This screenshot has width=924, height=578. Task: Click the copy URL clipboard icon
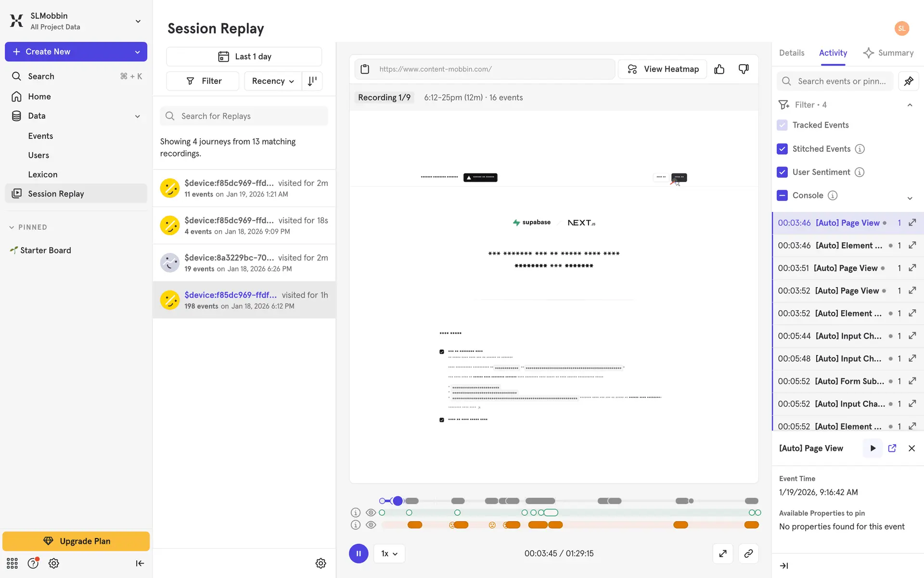[x=365, y=69]
